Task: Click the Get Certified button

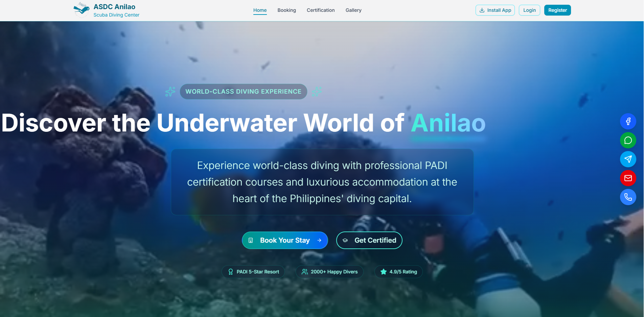Action: [x=369, y=240]
